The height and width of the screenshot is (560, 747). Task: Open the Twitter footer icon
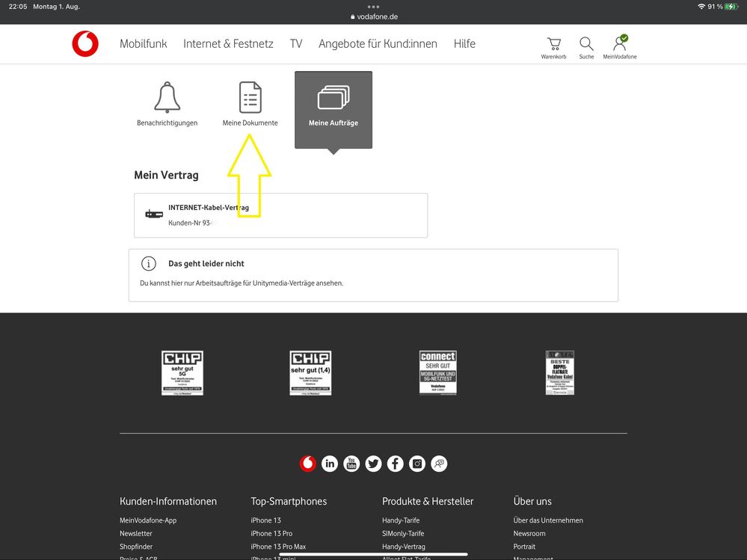coord(374,464)
